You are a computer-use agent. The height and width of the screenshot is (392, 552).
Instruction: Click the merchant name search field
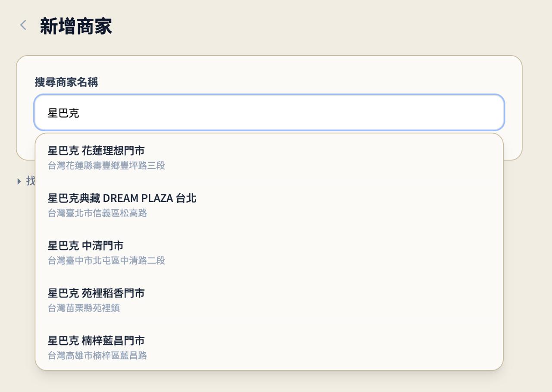269,113
